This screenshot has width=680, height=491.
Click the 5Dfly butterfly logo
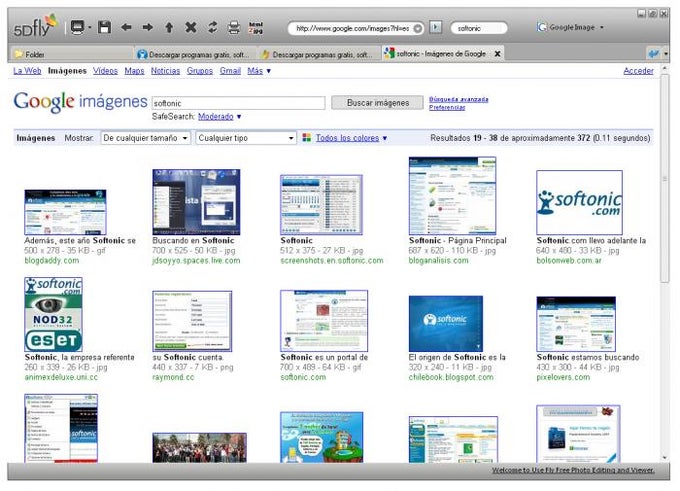(35, 26)
